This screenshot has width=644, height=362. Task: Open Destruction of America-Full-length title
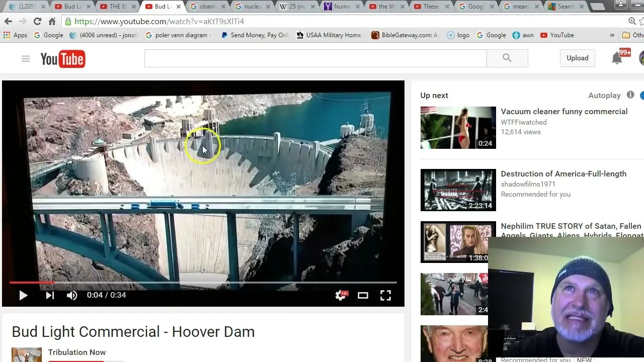tap(563, 174)
